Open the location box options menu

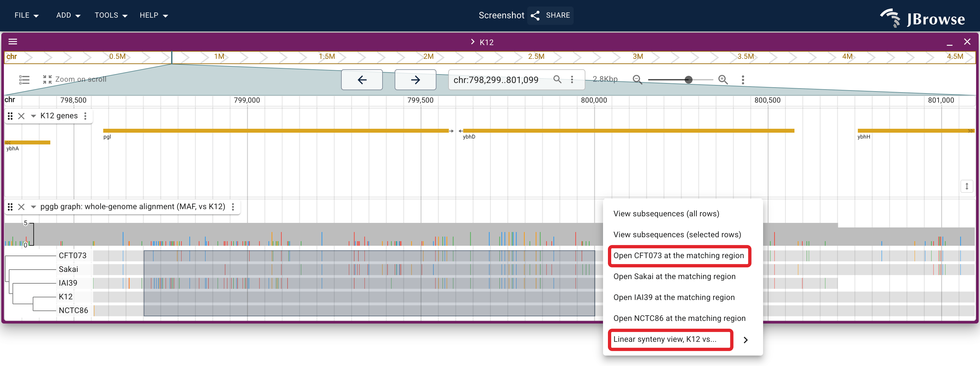[572, 79]
